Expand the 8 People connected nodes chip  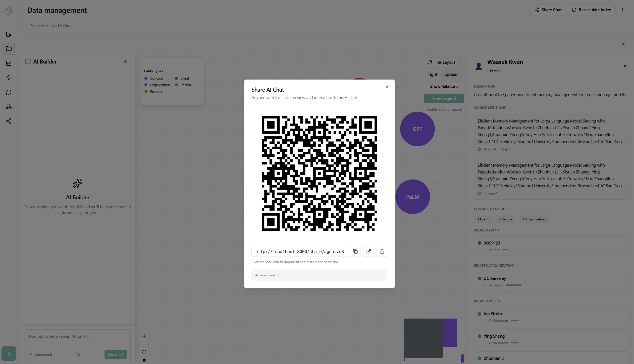click(505, 219)
